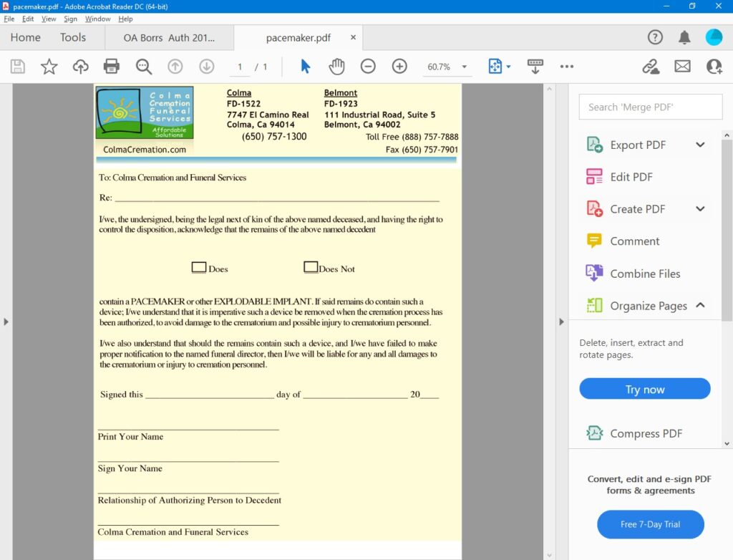Viewport: 733px width, 560px height.
Task: Open Adobe Sign with the signature icon
Action: (650, 66)
